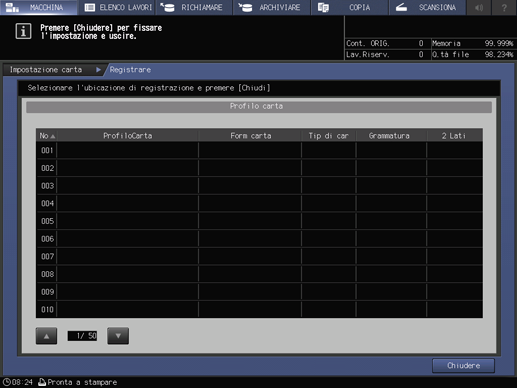Click the clock icon in status bar
This screenshot has width=517, height=388.
6,382
